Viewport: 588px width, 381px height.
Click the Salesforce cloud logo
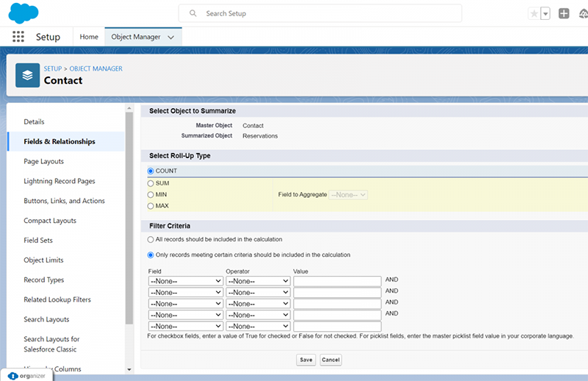coord(24,13)
